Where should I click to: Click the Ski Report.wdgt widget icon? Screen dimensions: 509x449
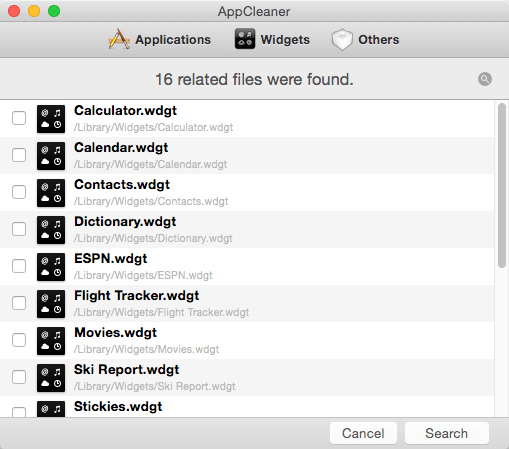tap(51, 378)
